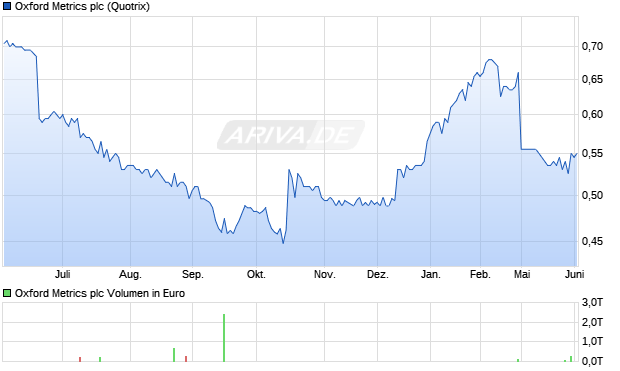Screen dimensions: 620x371
Task: Click the price low point in mid October
Action: [x=283, y=242]
